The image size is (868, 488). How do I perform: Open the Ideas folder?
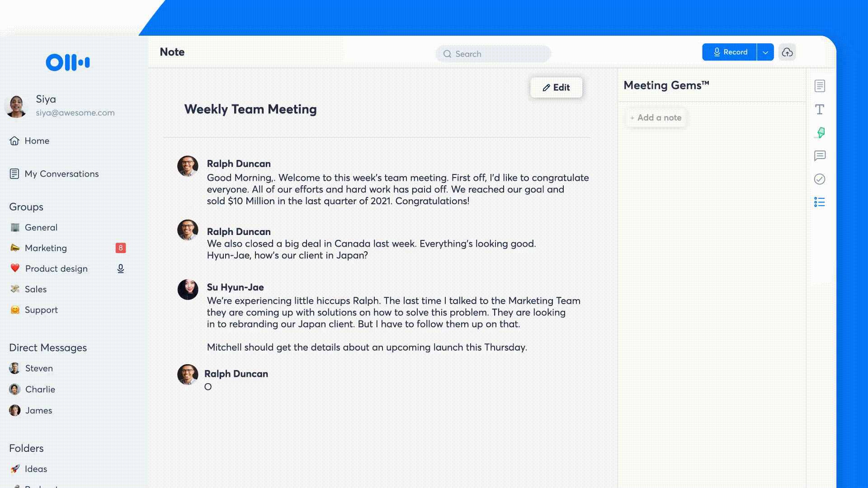pos(36,468)
